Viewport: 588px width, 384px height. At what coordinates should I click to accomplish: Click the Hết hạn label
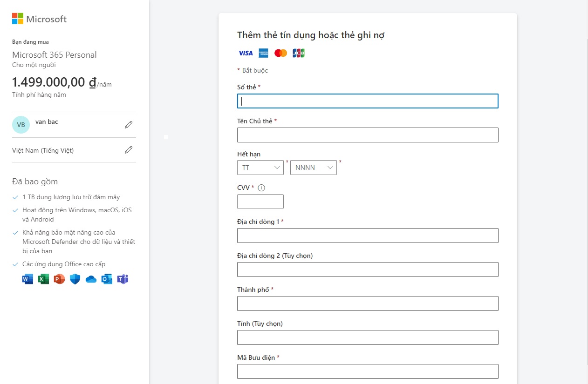pyautogui.click(x=249, y=155)
